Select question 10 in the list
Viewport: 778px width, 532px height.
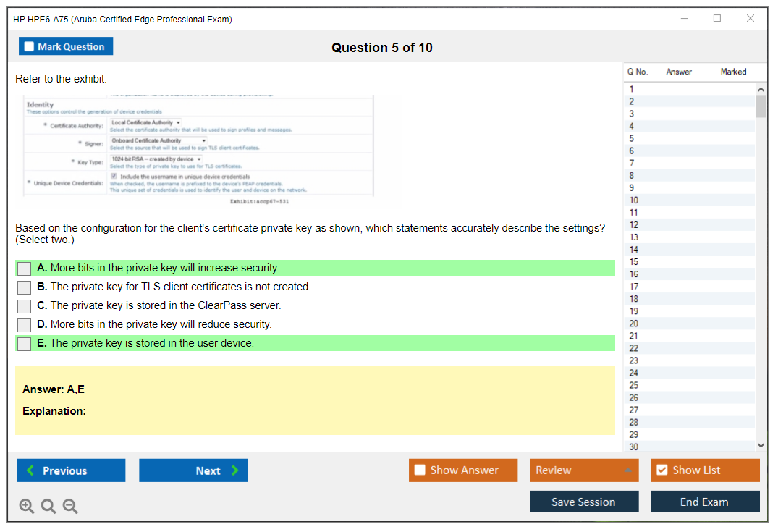[x=634, y=200]
